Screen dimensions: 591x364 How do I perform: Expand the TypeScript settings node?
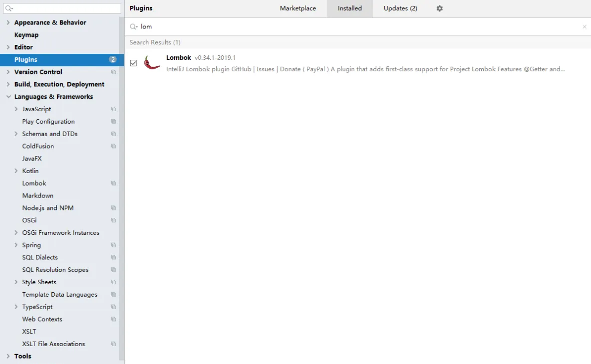[x=16, y=307]
